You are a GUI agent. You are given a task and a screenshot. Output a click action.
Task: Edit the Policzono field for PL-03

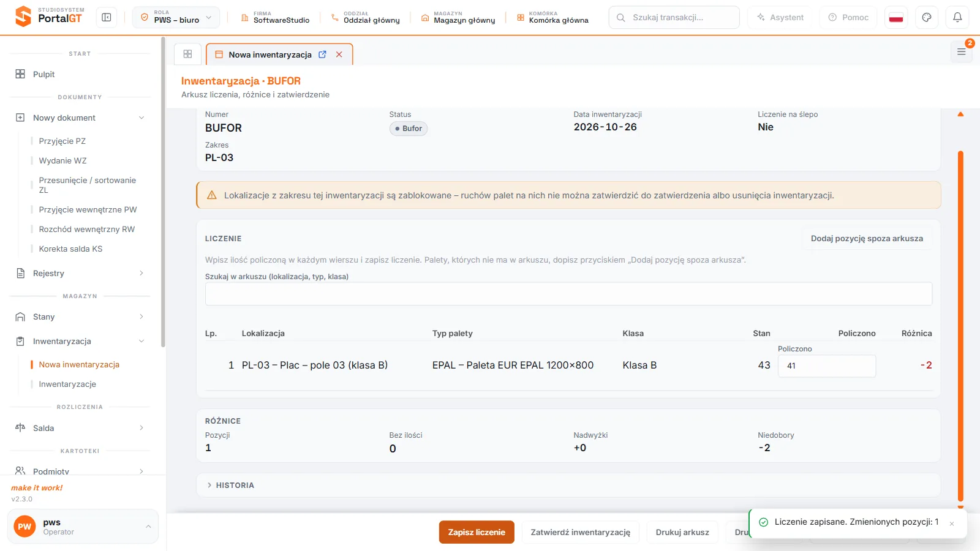827,365
